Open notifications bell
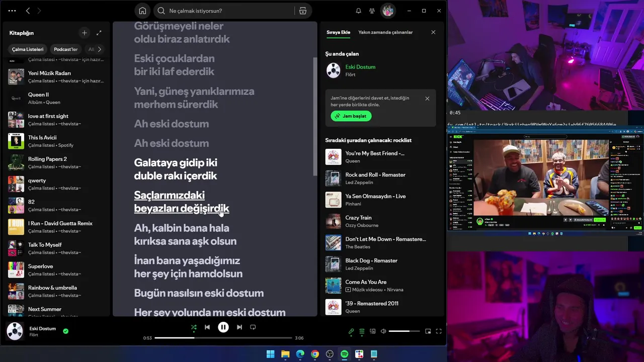The width and height of the screenshot is (644, 362). [x=359, y=11]
